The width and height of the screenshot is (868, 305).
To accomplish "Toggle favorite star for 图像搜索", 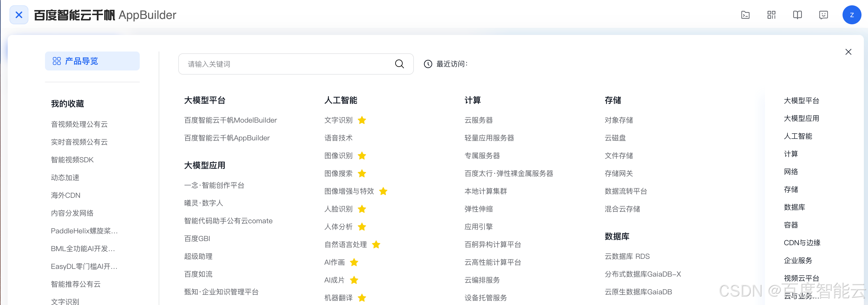I will tap(362, 173).
